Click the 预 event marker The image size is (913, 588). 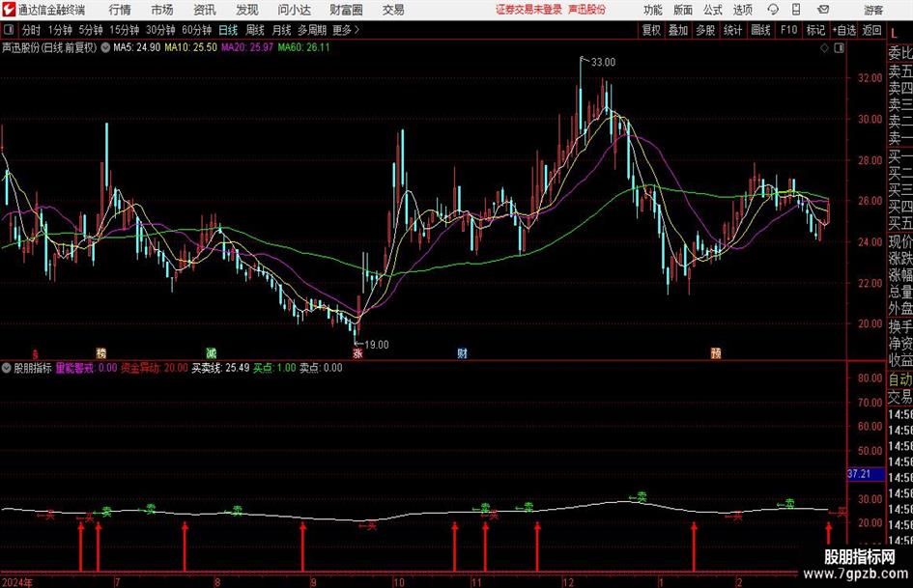(716, 352)
